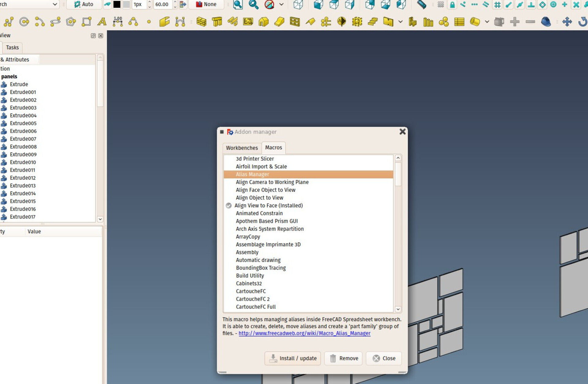Click the black line color swatch

[117, 4]
